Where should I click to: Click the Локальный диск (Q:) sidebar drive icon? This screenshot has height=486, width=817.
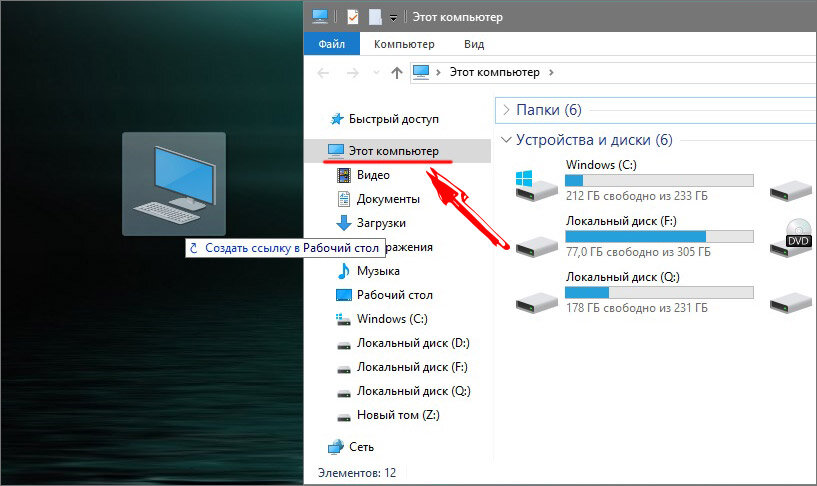point(344,393)
